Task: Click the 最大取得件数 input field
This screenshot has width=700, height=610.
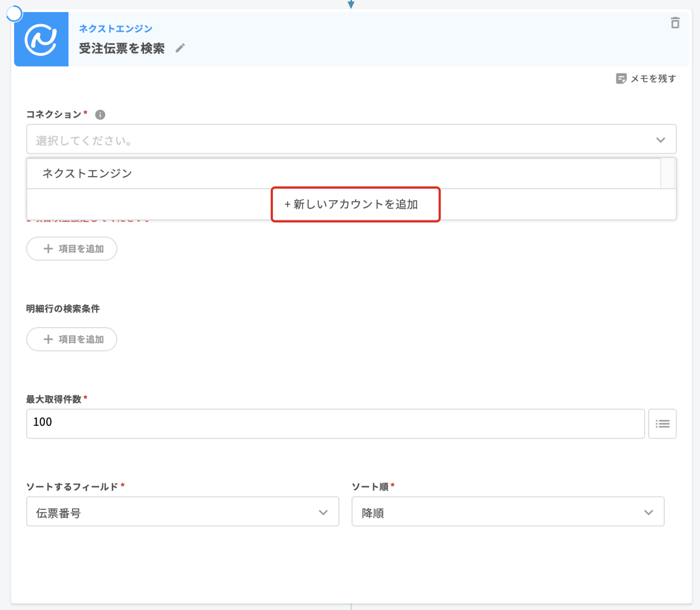Action: [335, 423]
